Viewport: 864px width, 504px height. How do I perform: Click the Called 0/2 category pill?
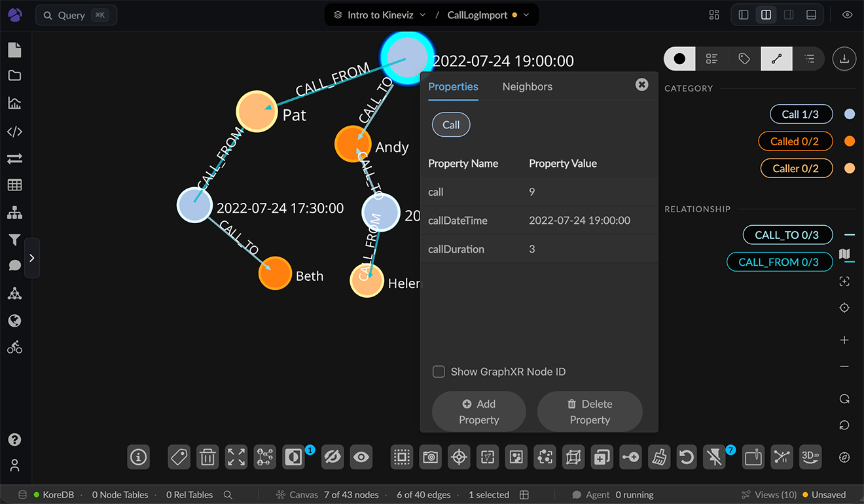(x=795, y=141)
